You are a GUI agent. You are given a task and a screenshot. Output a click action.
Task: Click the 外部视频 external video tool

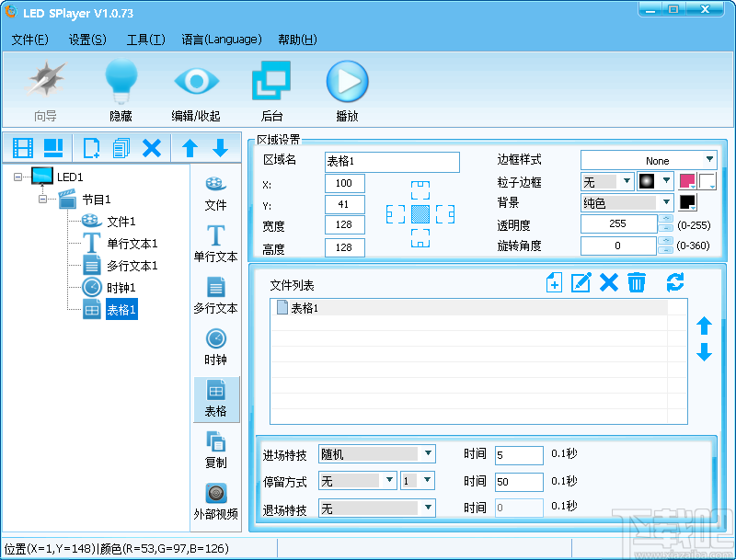tap(215, 501)
